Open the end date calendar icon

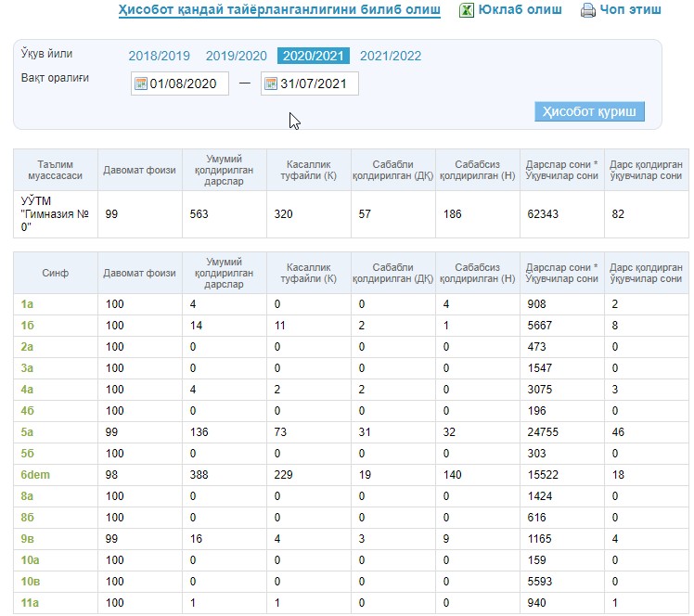(x=271, y=84)
